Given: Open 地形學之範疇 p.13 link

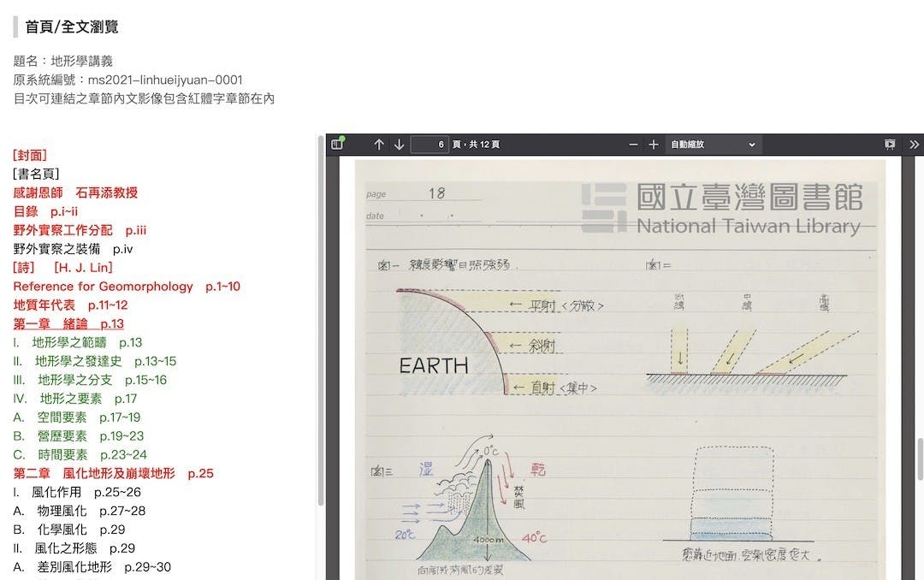Looking at the screenshot, I should (77, 342).
